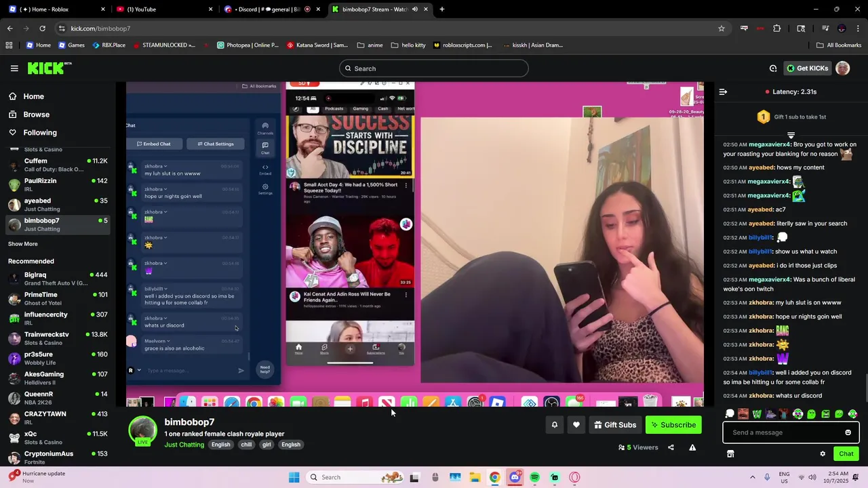Click the Gift Subs button

point(615,425)
